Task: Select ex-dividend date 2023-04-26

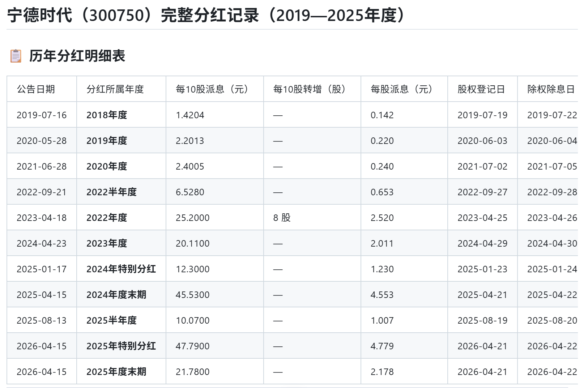Action: coord(552,218)
